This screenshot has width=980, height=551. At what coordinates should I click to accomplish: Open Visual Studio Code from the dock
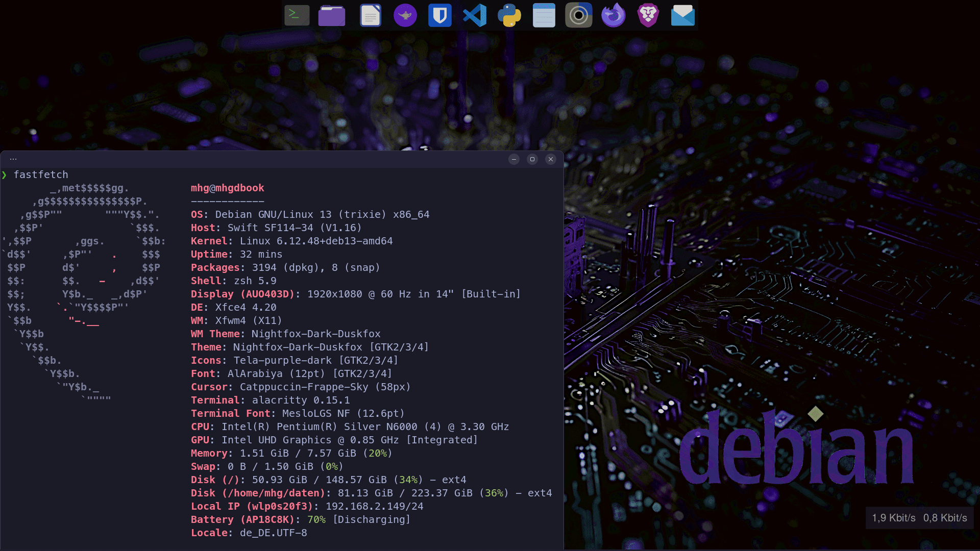(475, 15)
